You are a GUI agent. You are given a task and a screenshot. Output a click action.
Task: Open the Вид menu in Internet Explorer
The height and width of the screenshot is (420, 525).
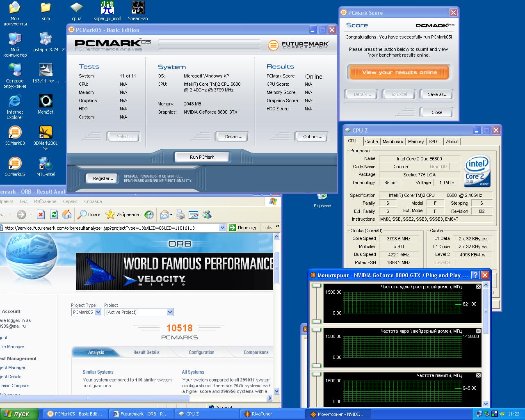click(23, 201)
